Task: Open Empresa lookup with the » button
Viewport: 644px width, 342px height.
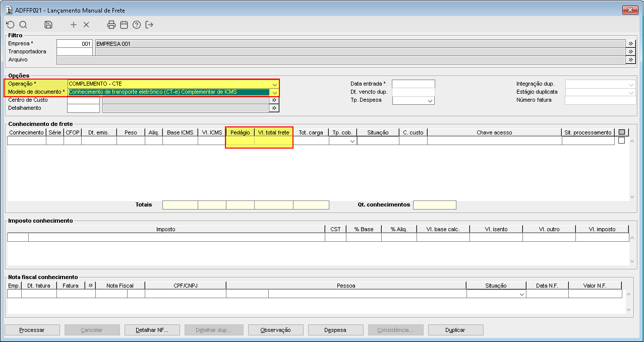Action: pos(630,44)
